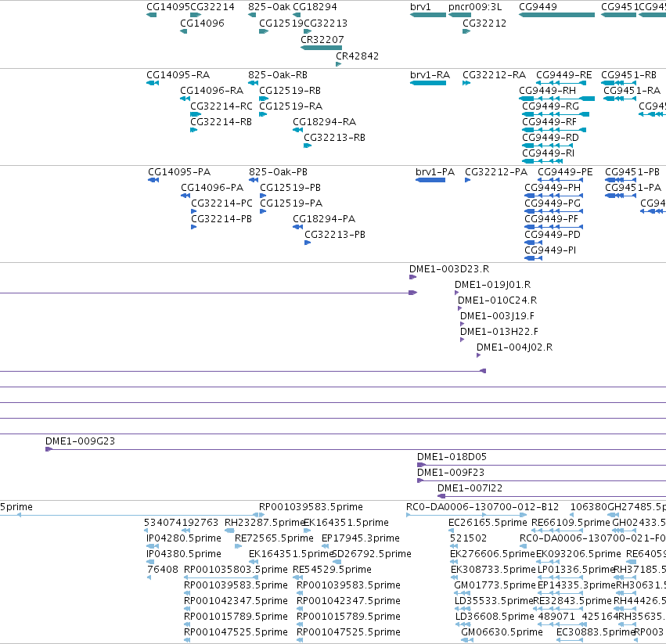The image size is (666, 644).
Task: Select transcript brv1-RA
Action: coord(430,75)
